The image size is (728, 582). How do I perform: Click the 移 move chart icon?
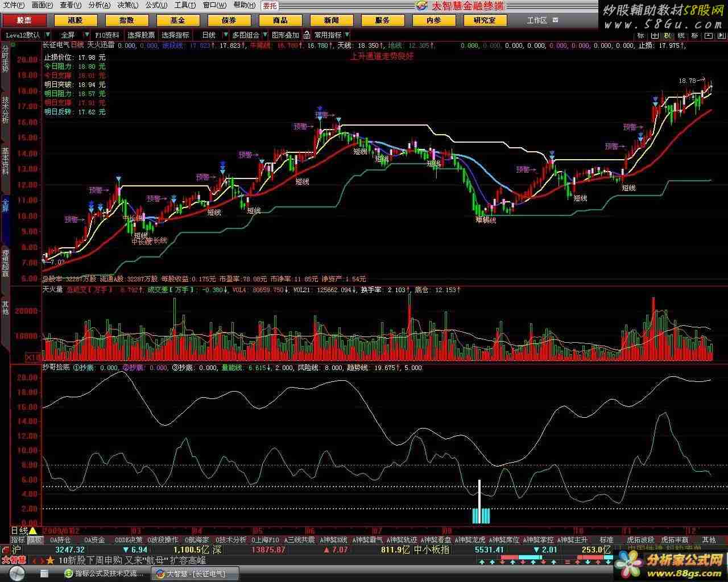pyautogui.click(x=695, y=35)
